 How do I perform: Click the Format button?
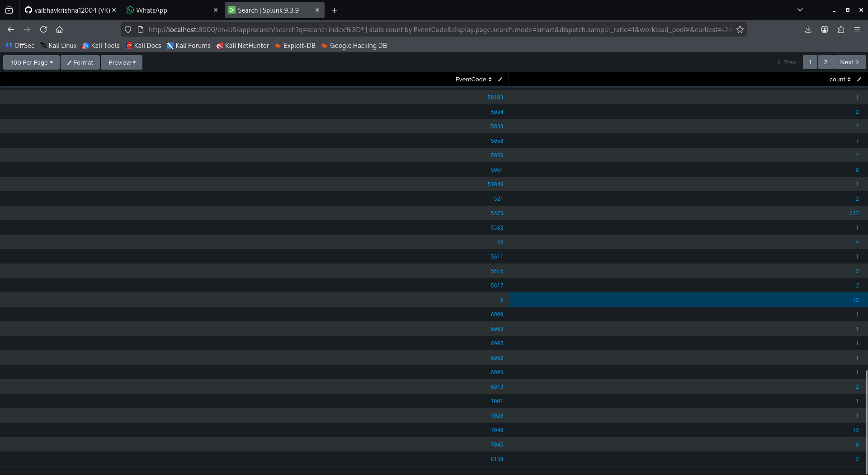(80, 62)
